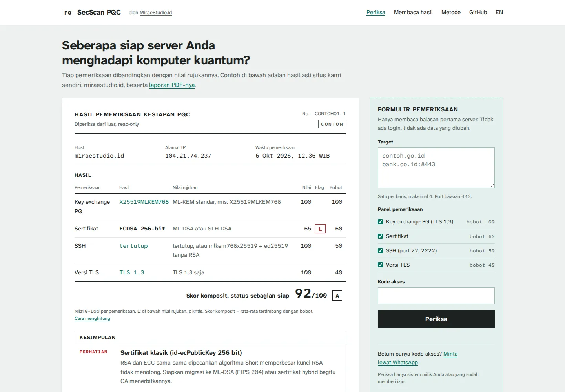Open the Metode nav item
The image size is (565, 392).
pyautogui.click(x=451, y=12)
